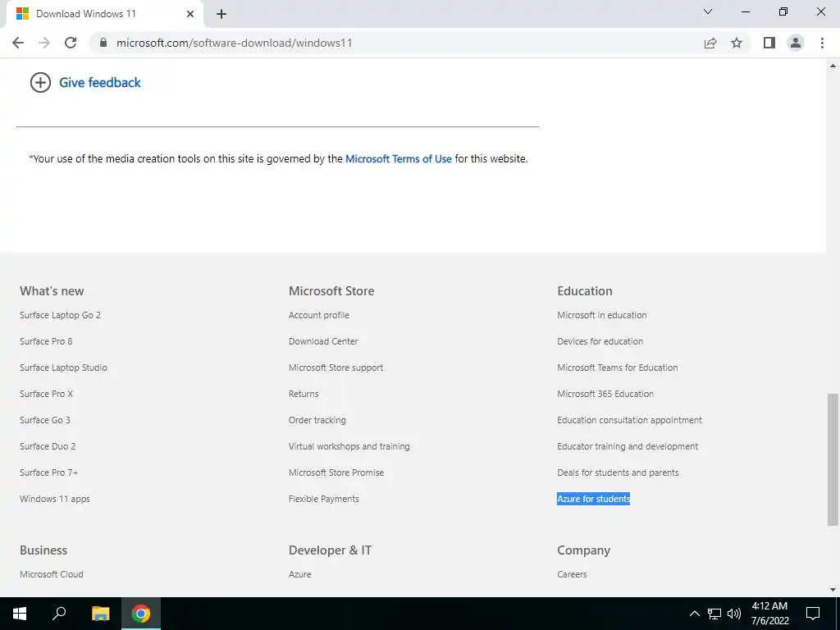Open File Explorer from the taskbar
Screen dimensions: 840x630
point(100,614)
